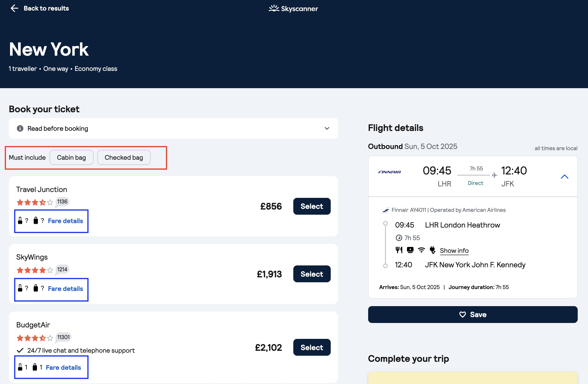Click 'JFK New York John F. Kennedy' text
Image resolution: width=588 pixels, height=384 pixels.
(x=475, y=265)
